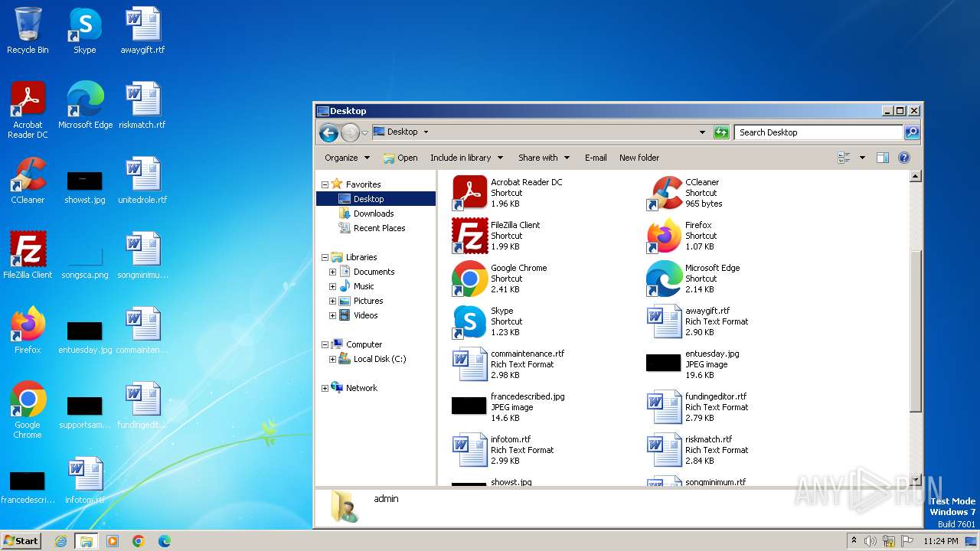Open Explorer help button
This screenshot has height=551, width=980.
[x=903, y=158]
